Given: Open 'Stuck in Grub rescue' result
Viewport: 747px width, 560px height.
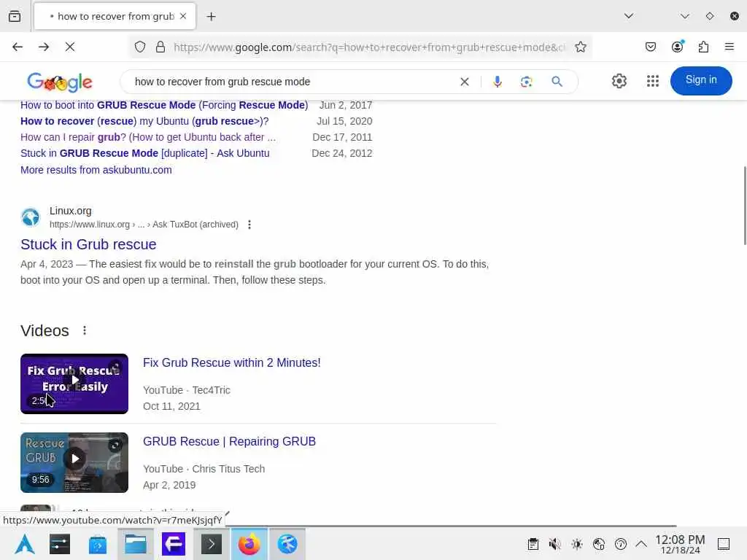Looking at the screenshot, I should 88,244.
